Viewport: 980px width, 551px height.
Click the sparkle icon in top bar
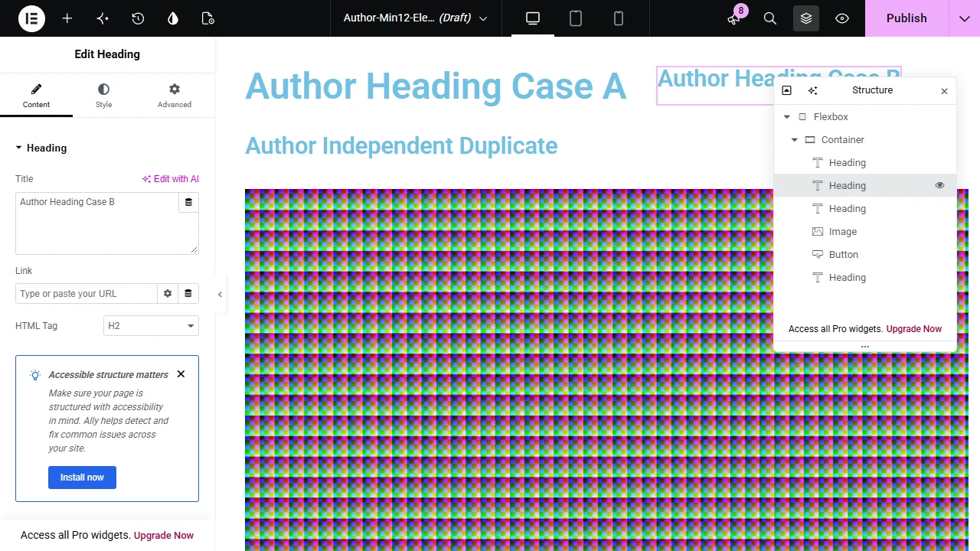[x=103, y=18]
